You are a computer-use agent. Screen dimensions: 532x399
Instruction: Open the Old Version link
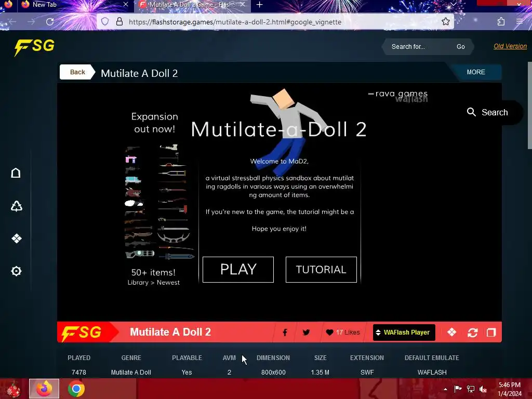tap(510, 46)
